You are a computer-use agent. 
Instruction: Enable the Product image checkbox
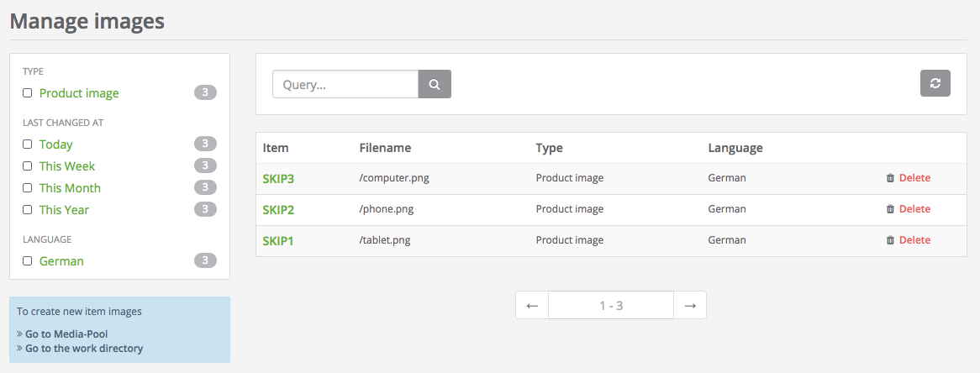(x=28, y=93)
